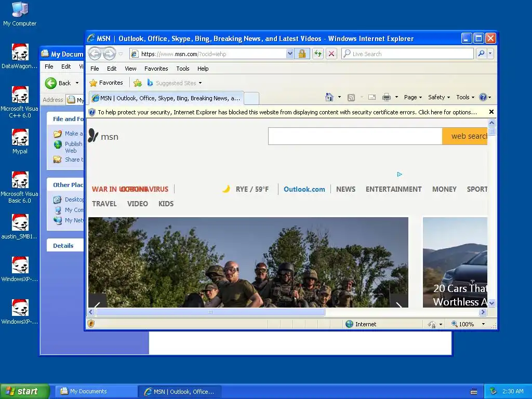This screenshot has width=532, height=399.
Task: Open File menu in My Documents window
Action: pos(49,66)
